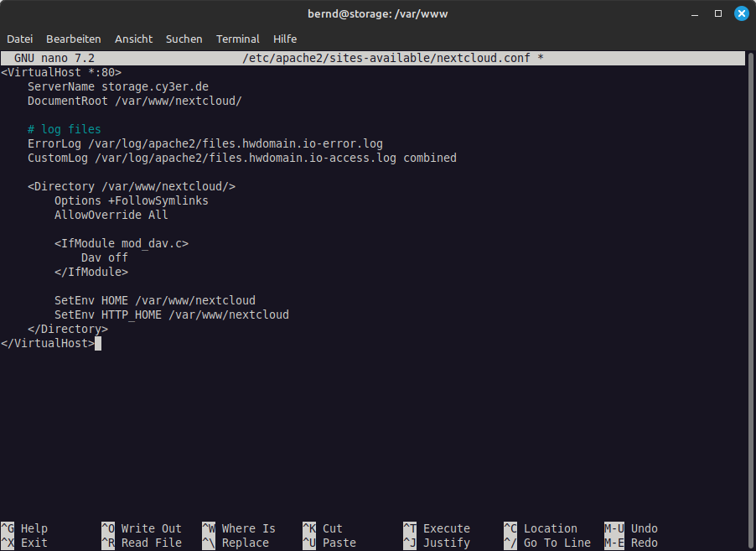
Task: Click the ^R Read File shortcut
Action: click(x=142, y=543)
